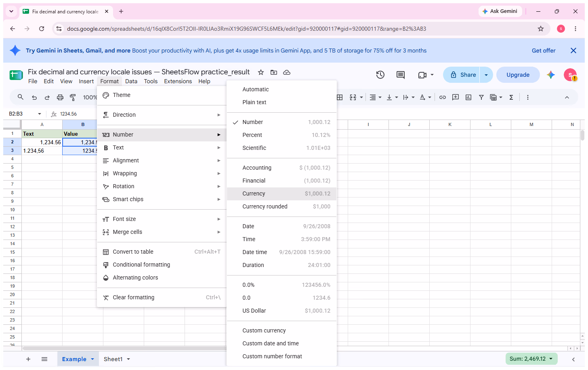The width and height of the screenshot is (588, 370).
Task: Open the three-dot more toolbar options
Action: [x=528, y=97]
